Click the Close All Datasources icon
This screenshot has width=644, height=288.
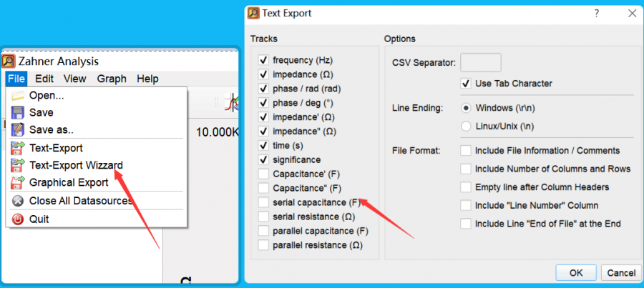coord(18,201)
